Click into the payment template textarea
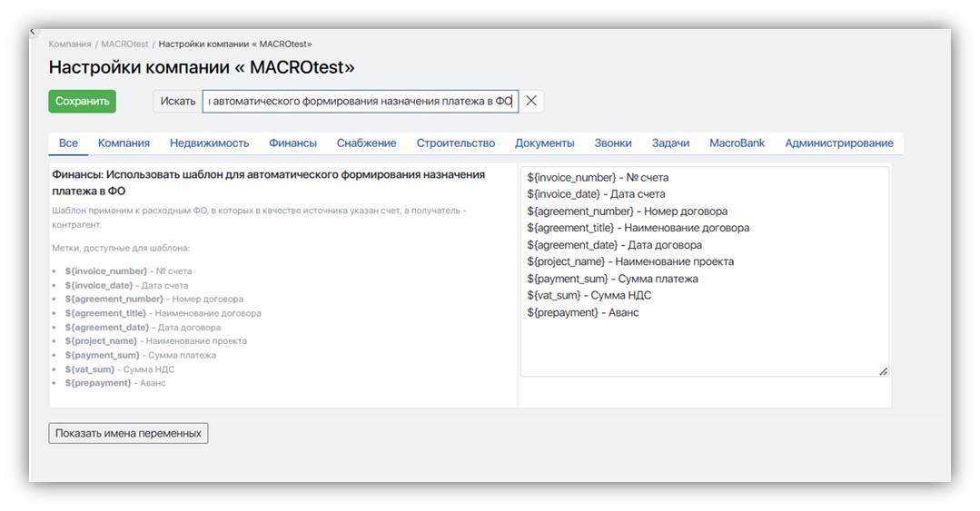This screenshot has width=980, height=511. (x=704, y=345)
